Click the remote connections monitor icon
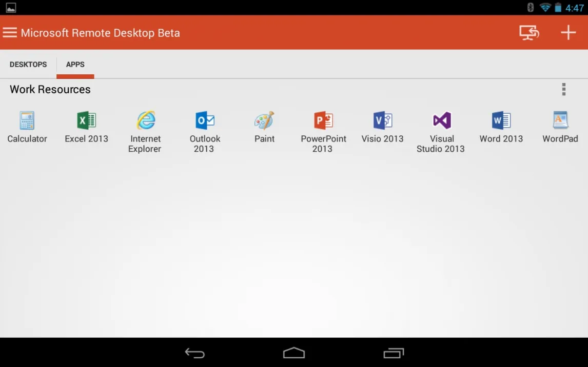Screen dimensions: 588x367 (x=529, y=33)
